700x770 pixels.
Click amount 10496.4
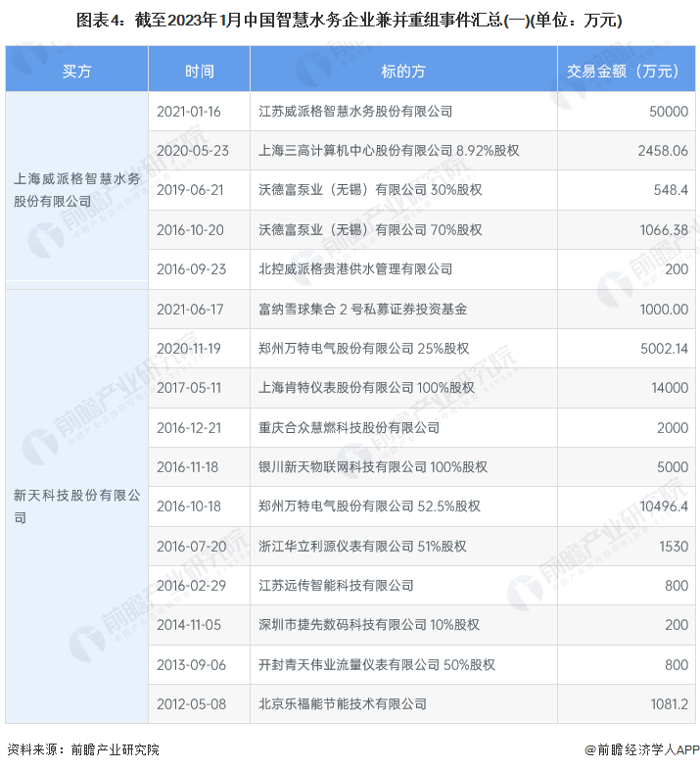tap(664, 506)
